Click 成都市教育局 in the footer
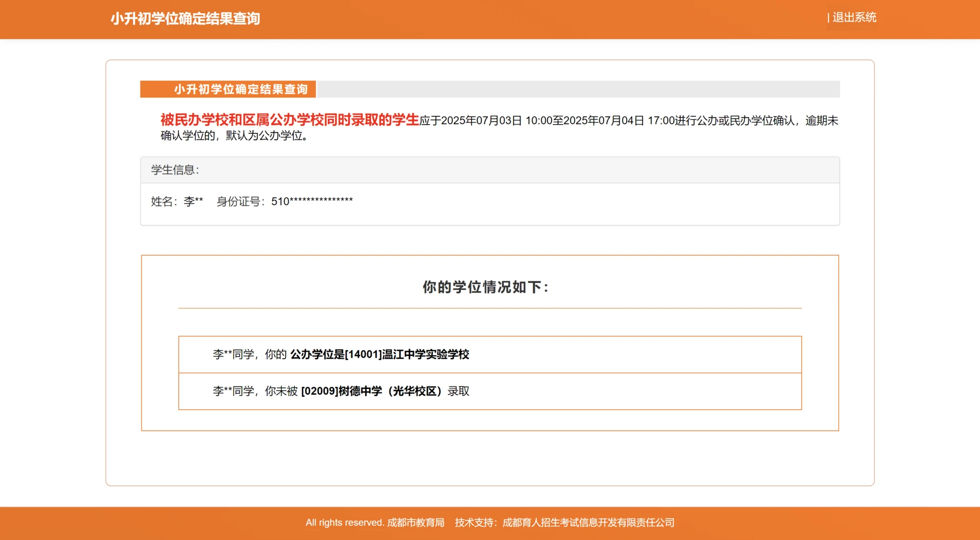The image size is (980, 540). 415,523
